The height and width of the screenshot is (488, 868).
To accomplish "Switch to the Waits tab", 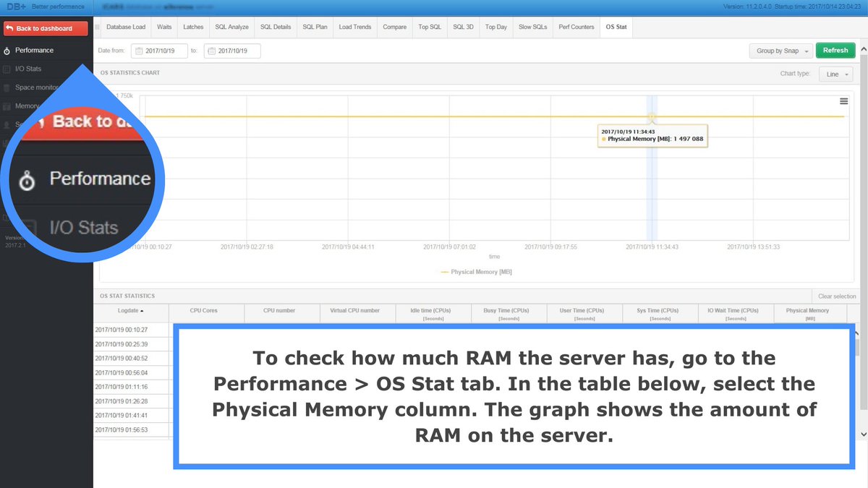I will point(164,27).
